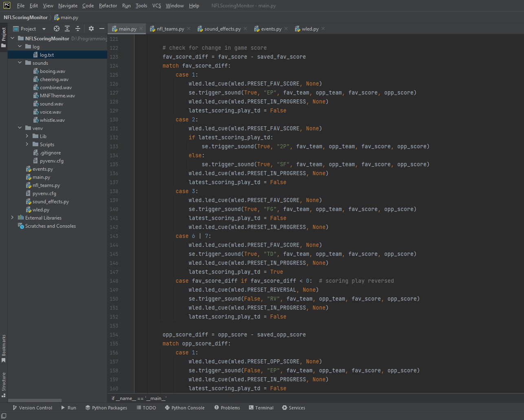The height and width of the screenshot is (420, 524).
Task: Expand the Lib folder under venv
Action: [27, 136]
